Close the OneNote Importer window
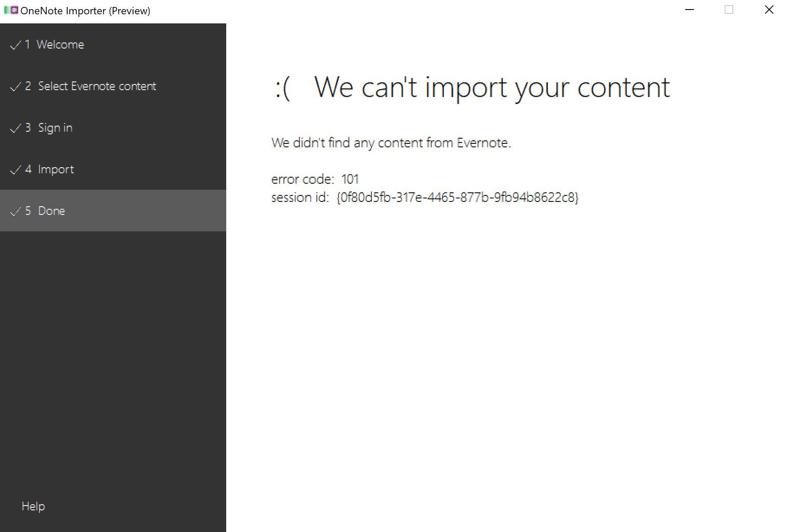Viewport: 787px width, 532px height. coord(769,10)
